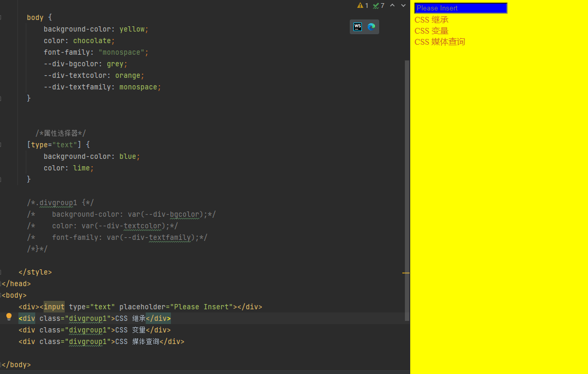The width and height of the screenshot is (588, 374).
Task: Click the 'orange' textcolor value
Action: [x=127, y=75]
